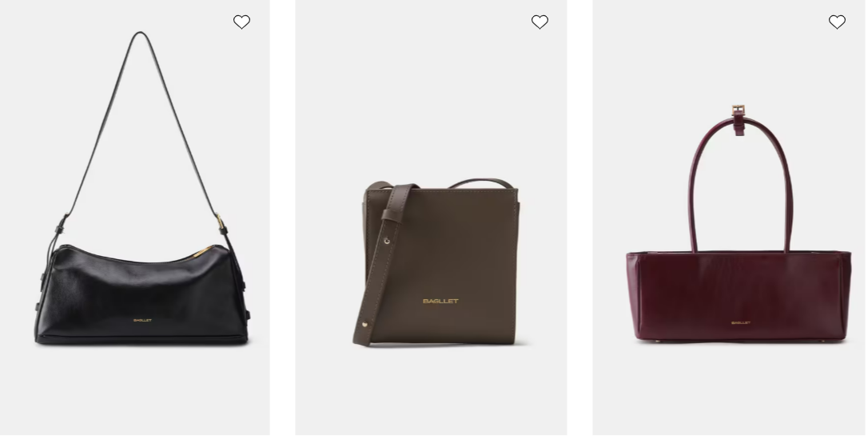The width and height of the screenshot is (868, 436).
Task: Click the gold buckle atop burgundy handles
Action: (739, 110)
